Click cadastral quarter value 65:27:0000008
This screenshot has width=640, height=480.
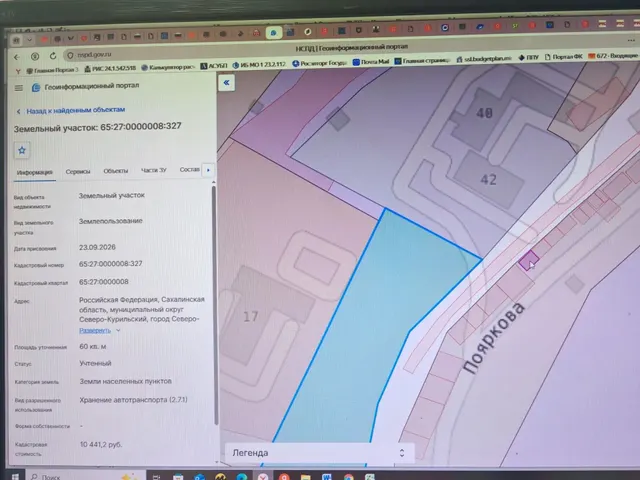tap(104, 282)
